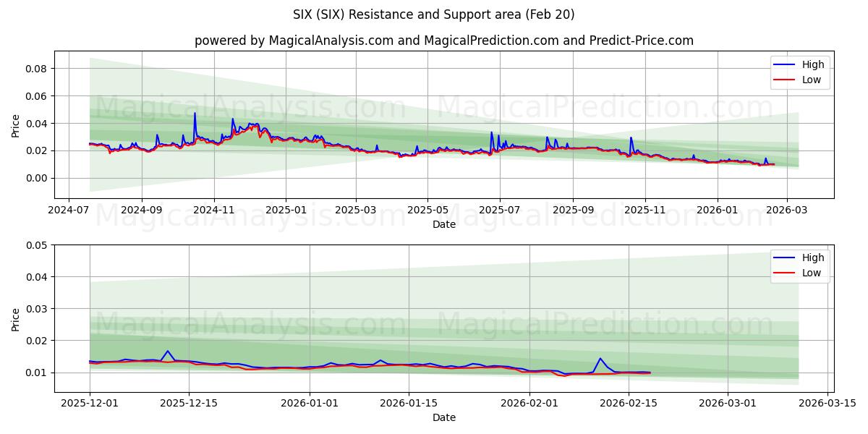The width and height of the screenshot is (868, 434).
Task: Open the Date axis of the top chart
Action: [444, 224]
